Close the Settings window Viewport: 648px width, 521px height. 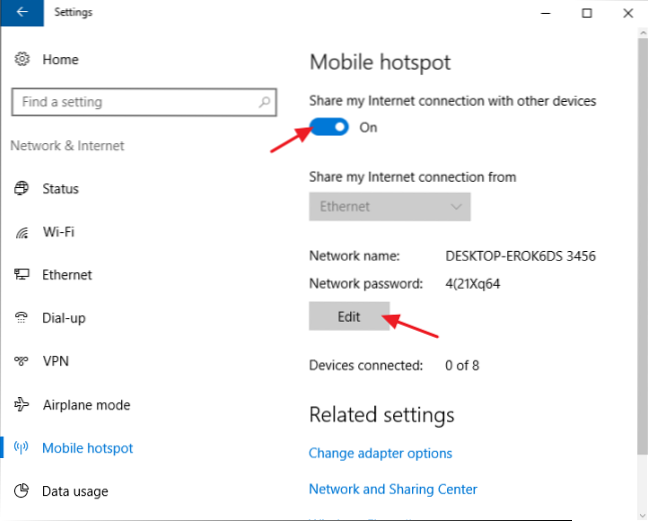click(628, 13)
